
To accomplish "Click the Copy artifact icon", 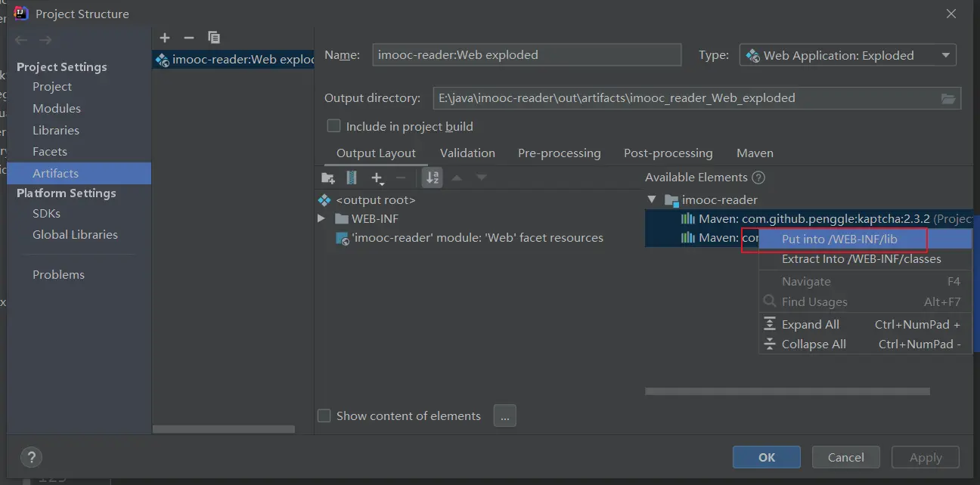I will pyautogui.click(x=214, y=38).
